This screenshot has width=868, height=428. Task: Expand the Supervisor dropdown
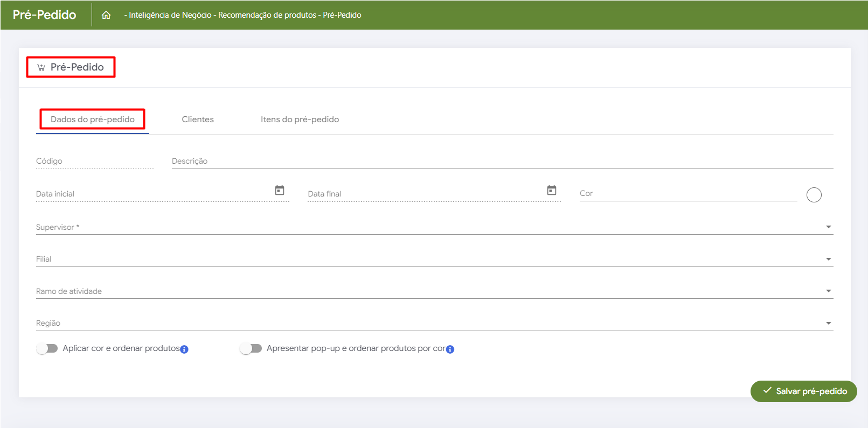(x=828, y=227)
